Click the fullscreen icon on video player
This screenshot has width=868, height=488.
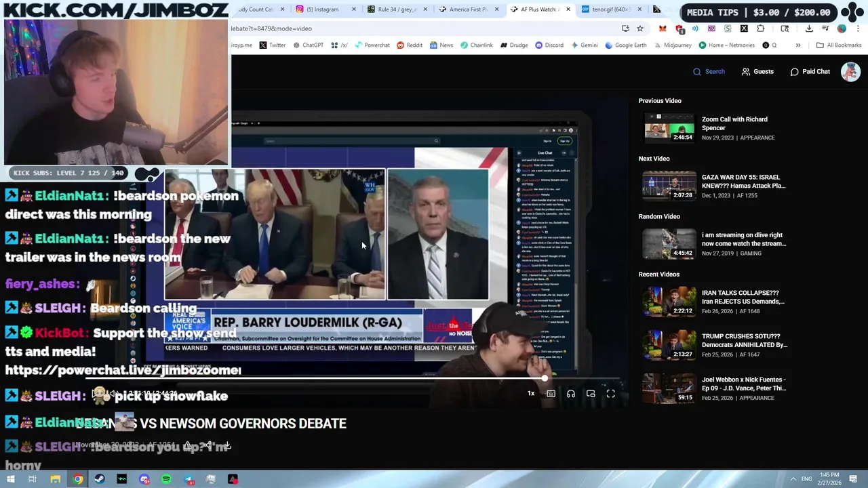click(x=610, y=394)
